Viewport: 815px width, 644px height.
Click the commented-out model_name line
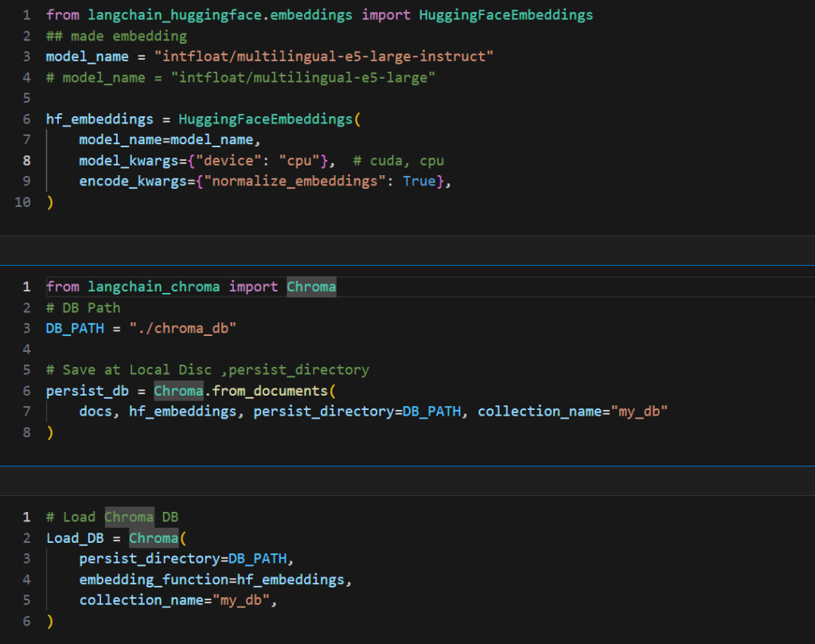click(240, 77)
